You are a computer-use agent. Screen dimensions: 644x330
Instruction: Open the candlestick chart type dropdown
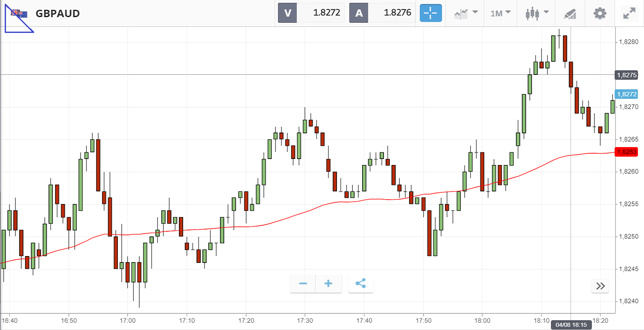[x=537, y=13]
